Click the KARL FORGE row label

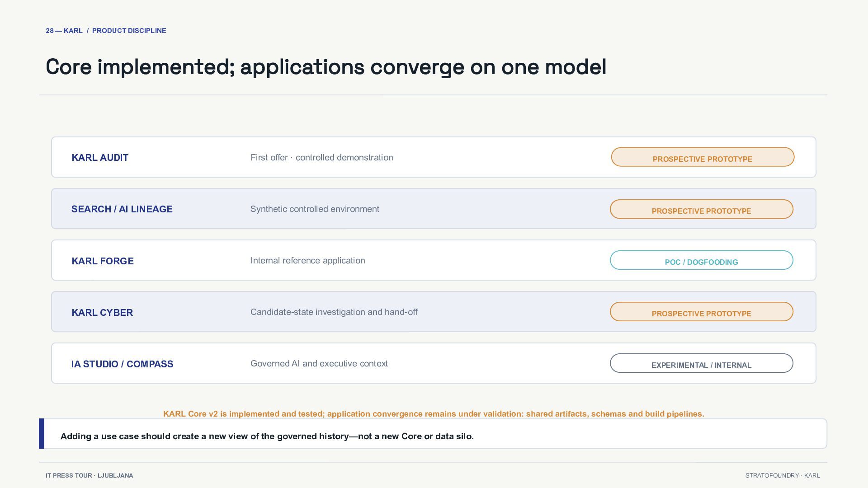click(x=103, y=261)
